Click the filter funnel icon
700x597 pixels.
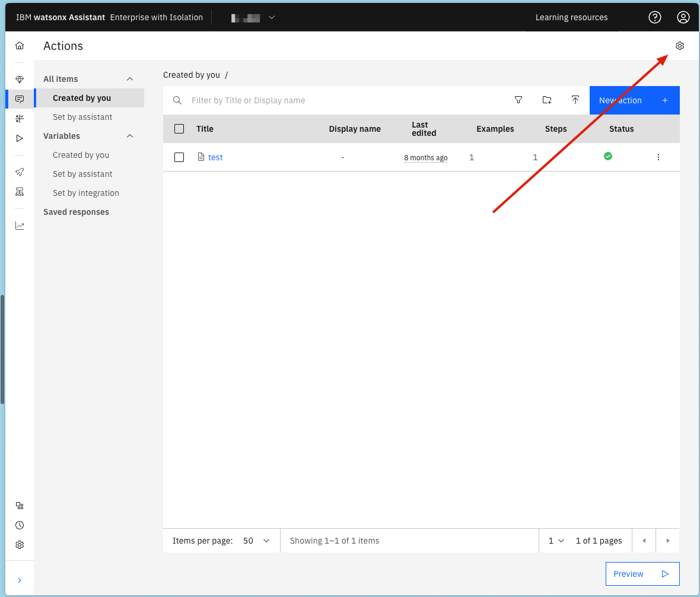click(518, 100)
